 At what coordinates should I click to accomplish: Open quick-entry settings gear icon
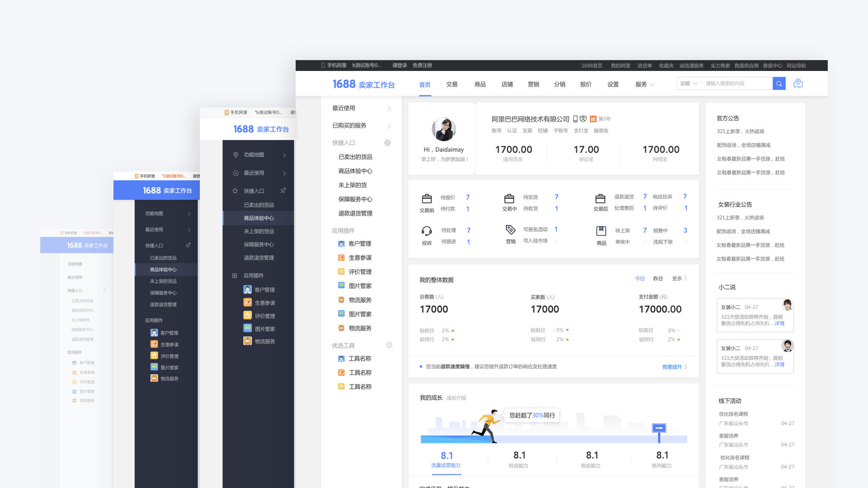[x=387, y=143]
